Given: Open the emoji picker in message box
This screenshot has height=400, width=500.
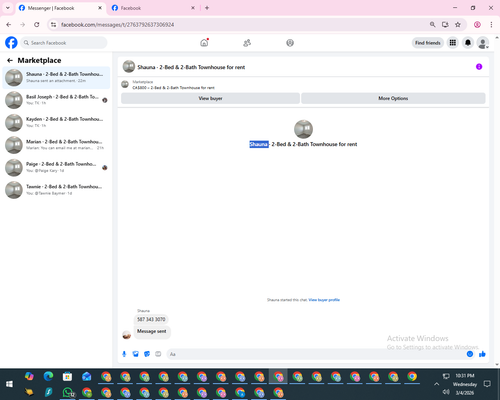Looking at the screenshot, I should tap(470, 354).
